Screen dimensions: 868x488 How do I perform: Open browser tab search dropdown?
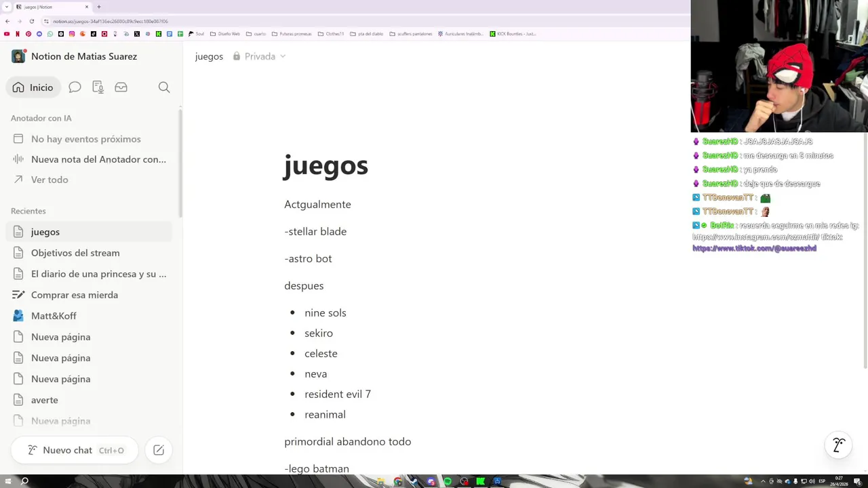(7, 7)
